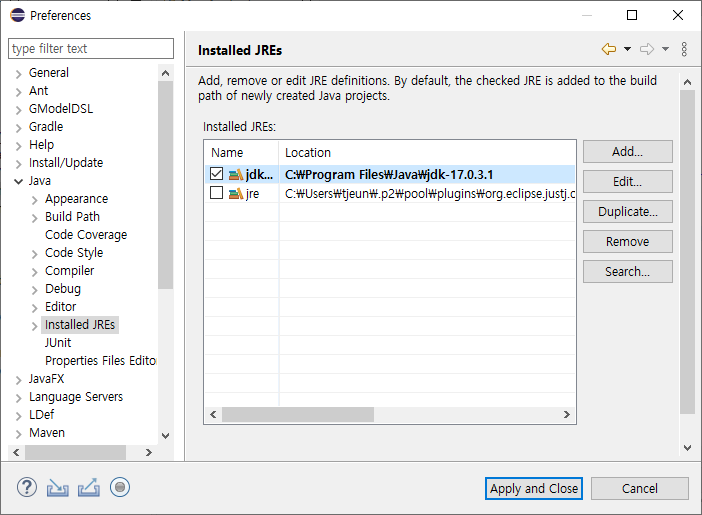
Task: Click the Add... button
Action: 627,152
